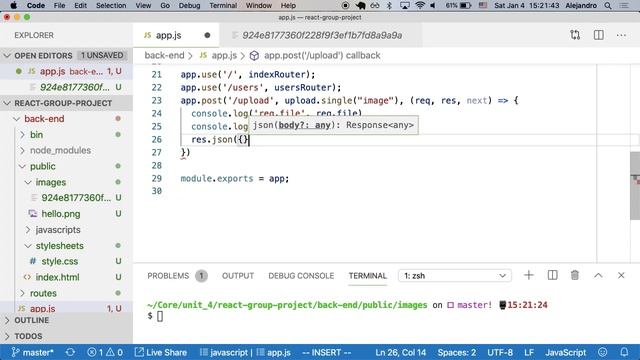Open macOS Apple menu
640x360 pixels.
click(x=13, y=5)
